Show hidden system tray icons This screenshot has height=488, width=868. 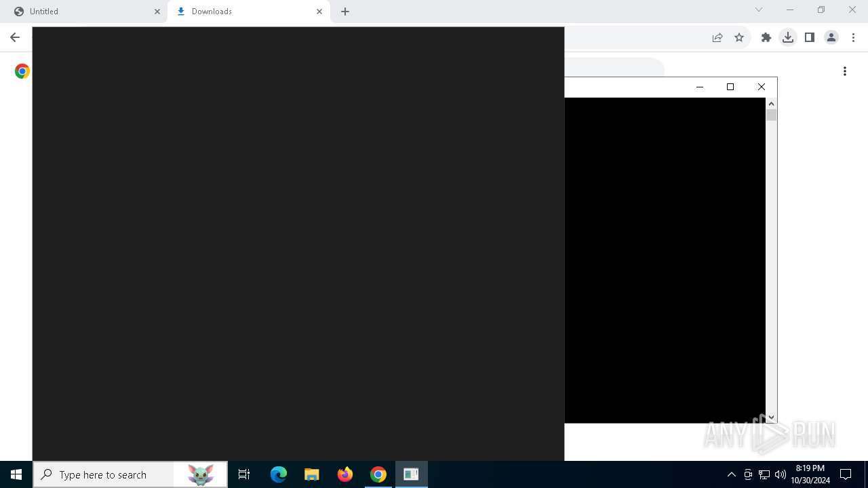coord(732,474)
